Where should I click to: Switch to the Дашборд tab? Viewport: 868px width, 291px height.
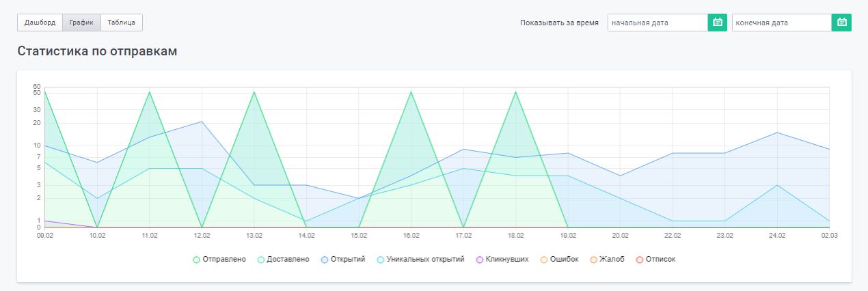40,23
